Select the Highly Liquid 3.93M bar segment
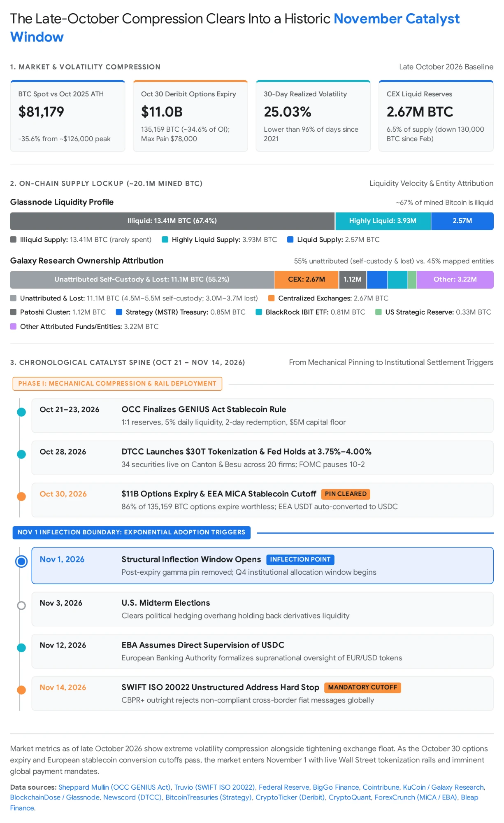Viewport: 504px width, 823px height. [x=383, y=221]
